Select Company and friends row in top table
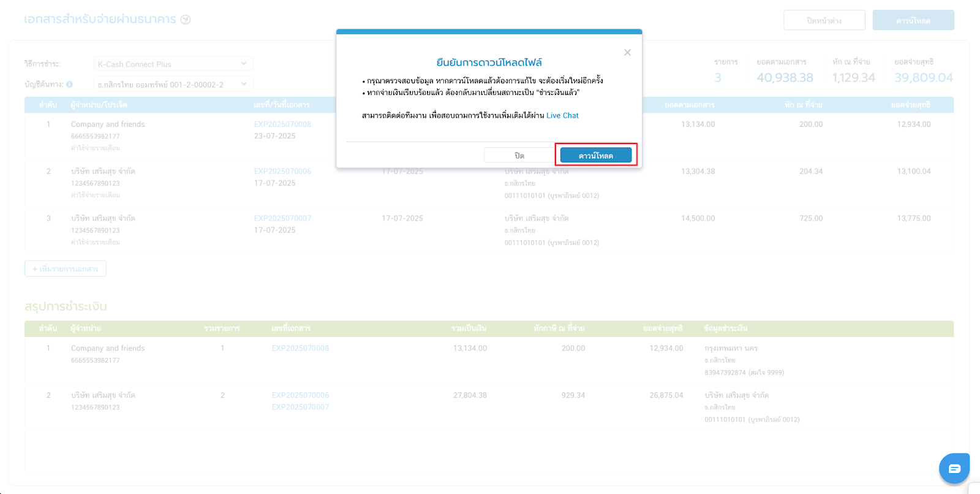This screenshot has height=494, width=980. pos(108,124)
